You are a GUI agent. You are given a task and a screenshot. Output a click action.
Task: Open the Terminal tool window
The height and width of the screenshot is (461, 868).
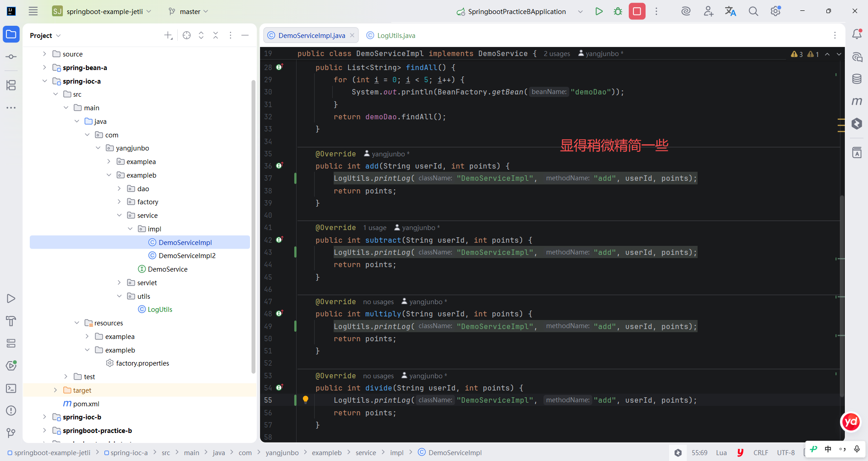pyautogui.click(x=11, y=388)
